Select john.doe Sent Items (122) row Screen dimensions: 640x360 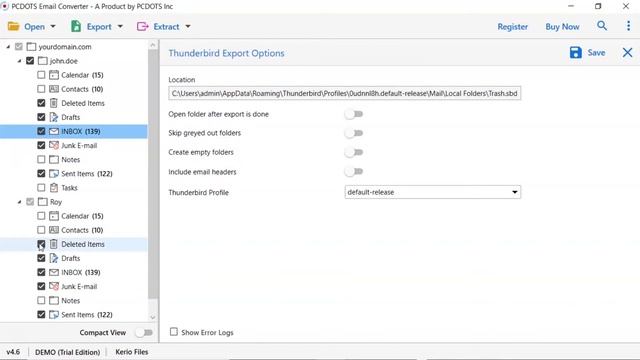click(73, 173)
